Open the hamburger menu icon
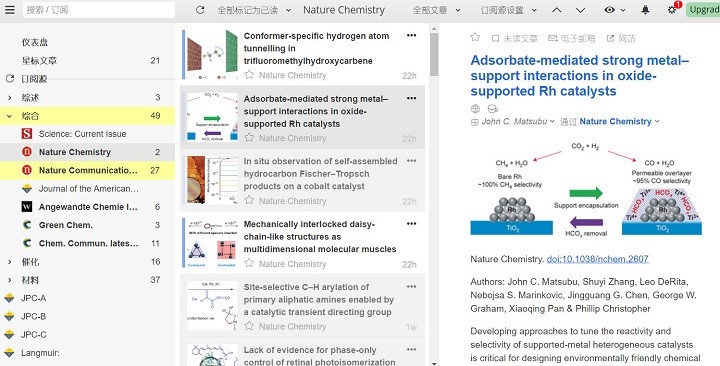The width and height of the screenshot is (720, 366). (x=10, y=10)
